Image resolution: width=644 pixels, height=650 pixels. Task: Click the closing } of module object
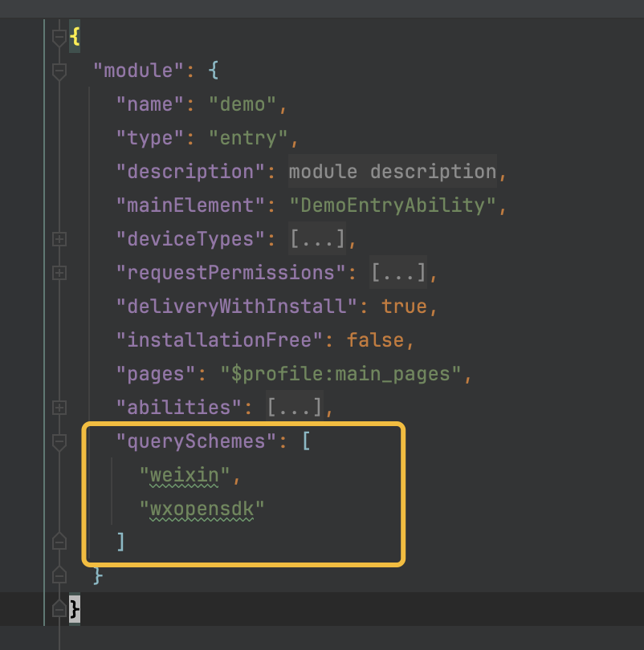click(98, 575)
